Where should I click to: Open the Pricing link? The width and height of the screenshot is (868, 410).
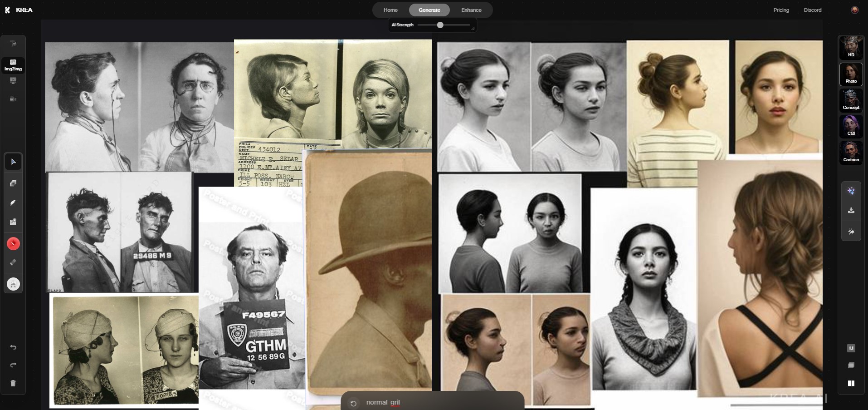pyautogui.click(x=781, y=10)
